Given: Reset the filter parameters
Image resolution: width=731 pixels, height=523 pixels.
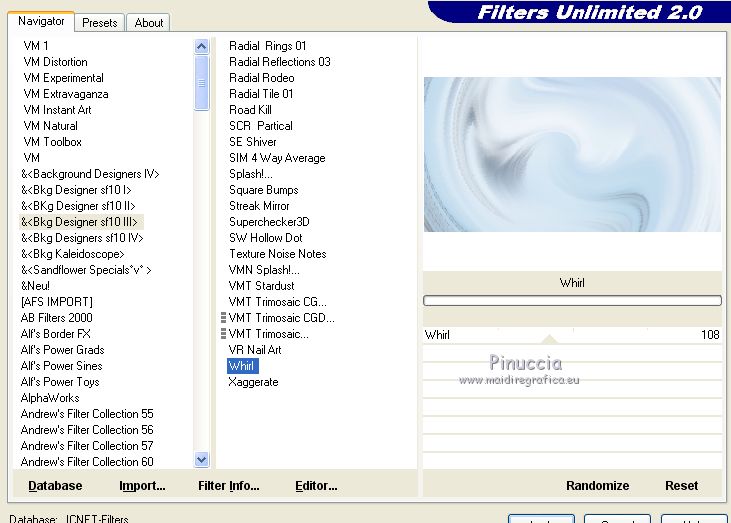Looking at the screenshot, I should click(681, 486).
